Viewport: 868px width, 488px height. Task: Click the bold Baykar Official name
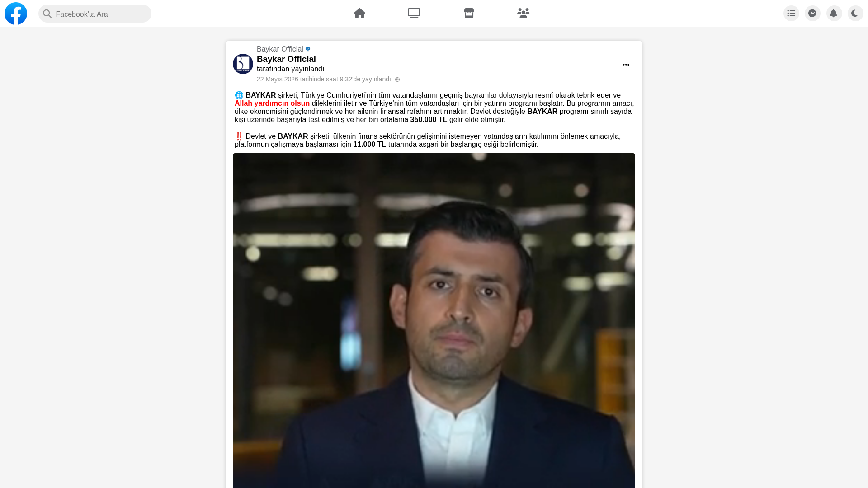click(x=286, y=59)
